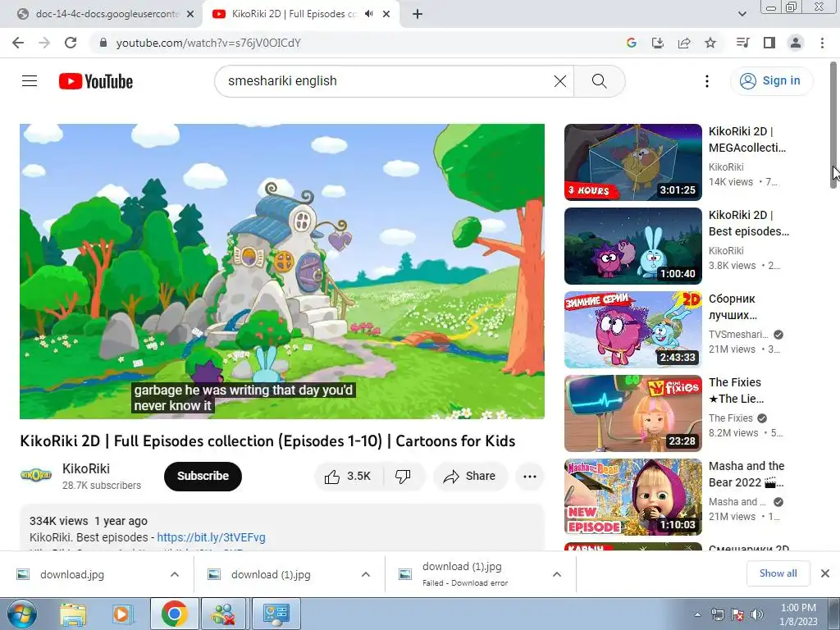Open Windows Explorer from the taskbar
This screenshot has width=840, height=630.
[73, 614]
